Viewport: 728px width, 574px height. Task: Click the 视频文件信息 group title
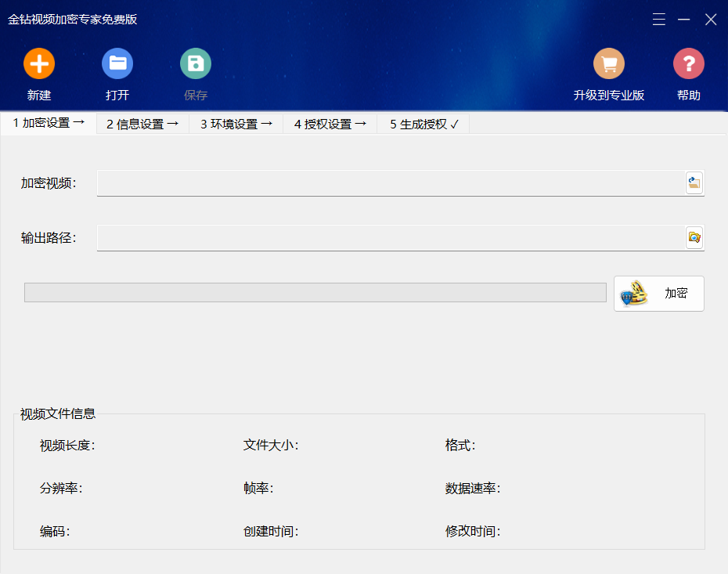[58, 413]
